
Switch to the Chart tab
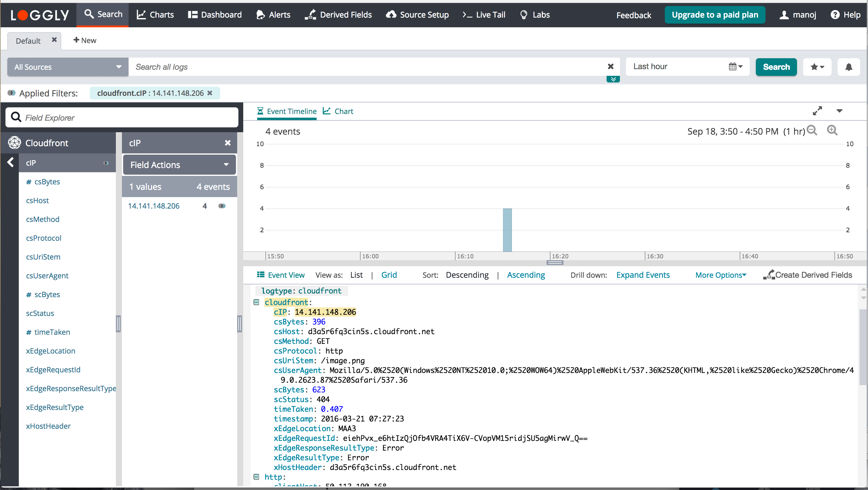(338, 111)
